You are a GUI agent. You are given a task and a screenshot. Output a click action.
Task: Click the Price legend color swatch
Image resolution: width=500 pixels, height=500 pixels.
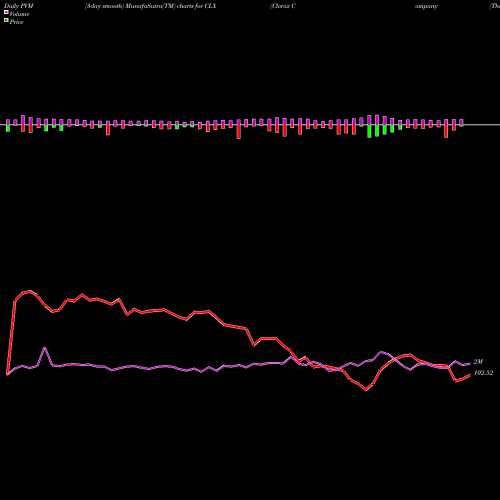tap(6, 21)
